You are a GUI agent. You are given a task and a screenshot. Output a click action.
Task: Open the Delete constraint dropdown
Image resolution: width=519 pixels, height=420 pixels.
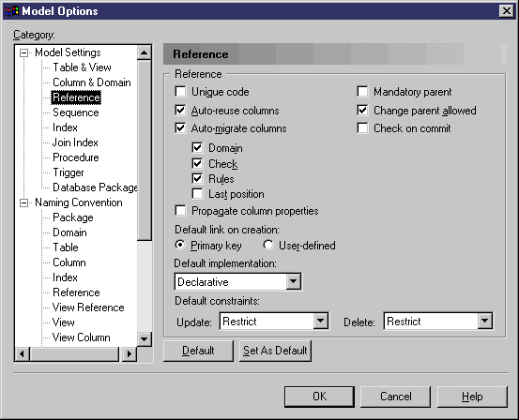coord(484,321)
